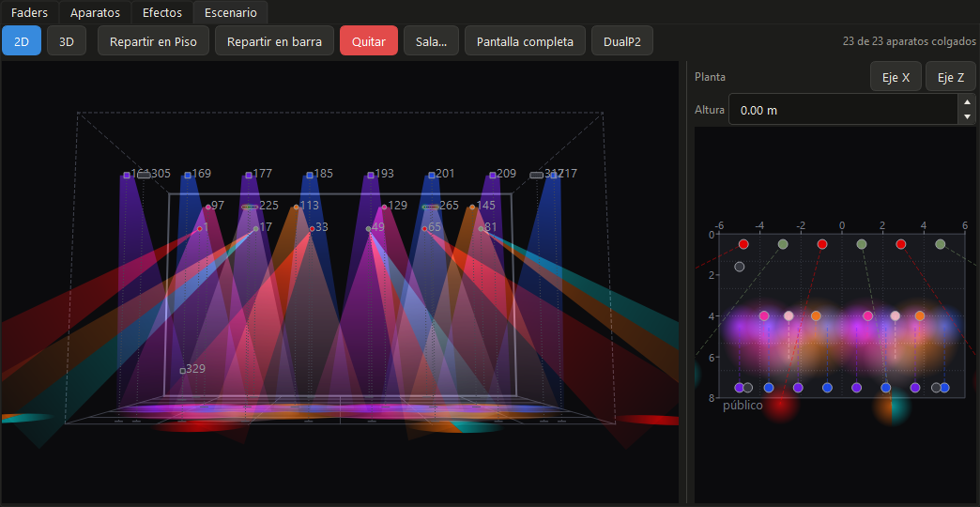Viewport: 980px width, 507px height.
Task: Select fixture 305 bar marker in stage view
Action: point(144,175)
